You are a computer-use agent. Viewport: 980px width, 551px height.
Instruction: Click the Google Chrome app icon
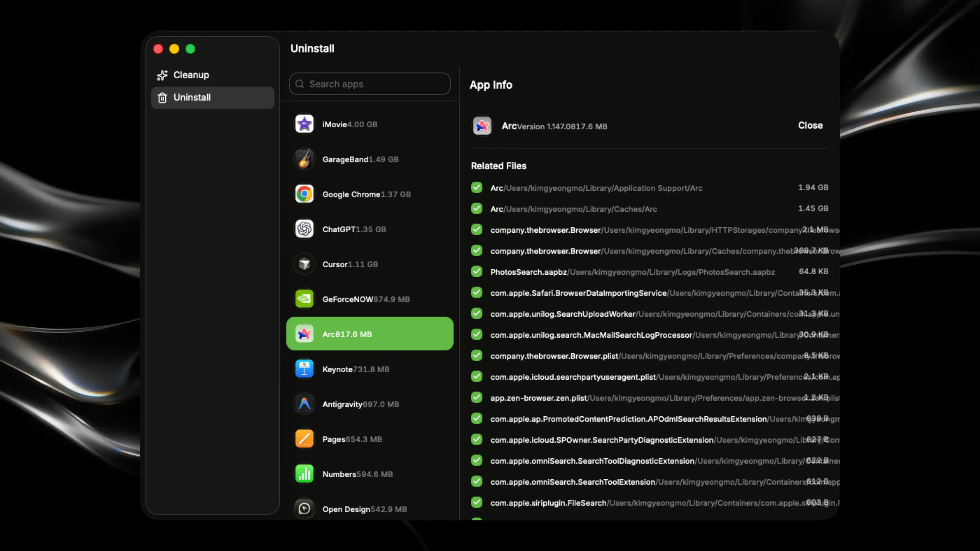(x=304, y=194)
